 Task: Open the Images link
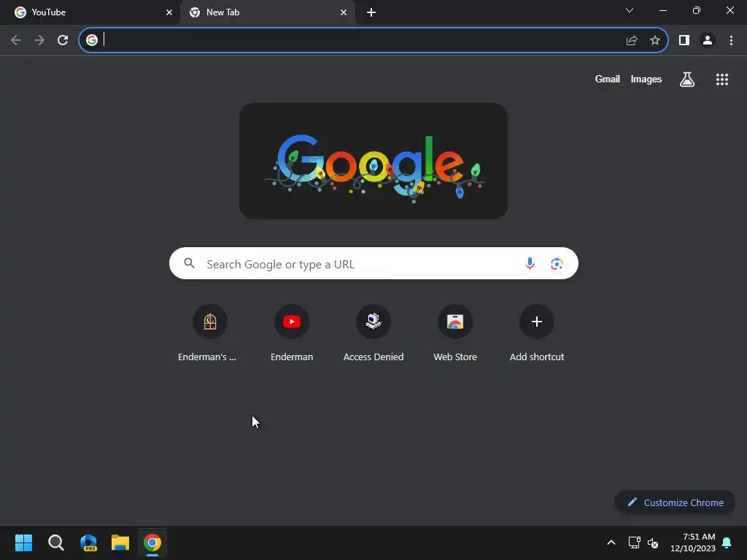(646, 79)
